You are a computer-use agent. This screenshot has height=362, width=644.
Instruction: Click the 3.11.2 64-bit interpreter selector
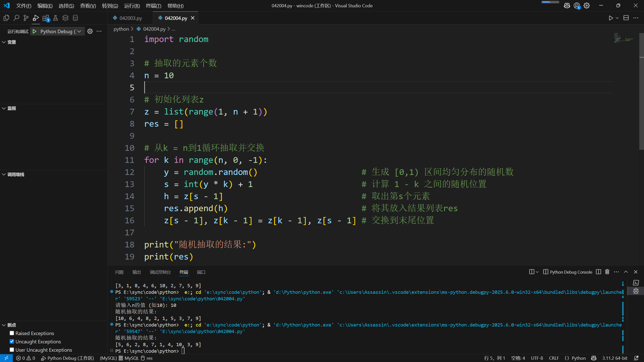click(615, 358)
